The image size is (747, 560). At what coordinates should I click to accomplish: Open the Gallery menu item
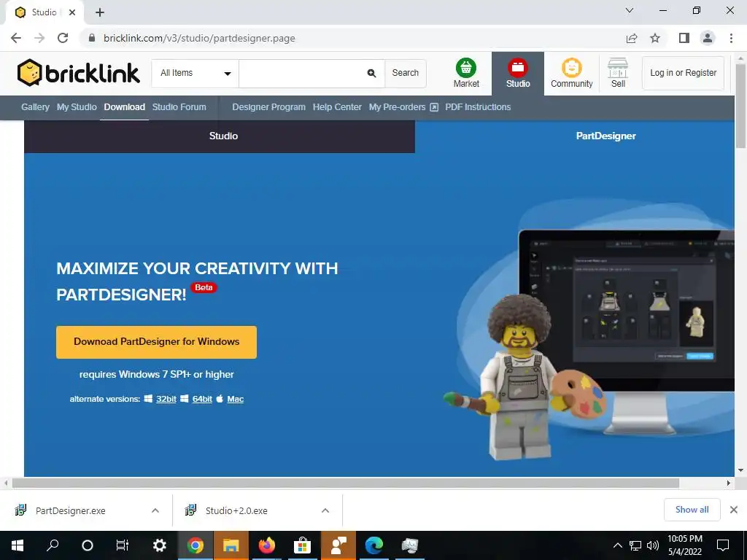(35, 107)
